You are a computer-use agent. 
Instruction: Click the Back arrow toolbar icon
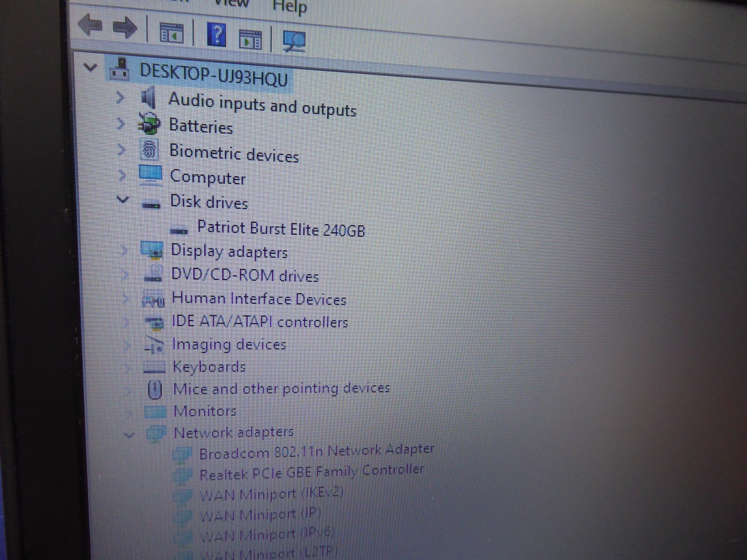coord(90,25)
